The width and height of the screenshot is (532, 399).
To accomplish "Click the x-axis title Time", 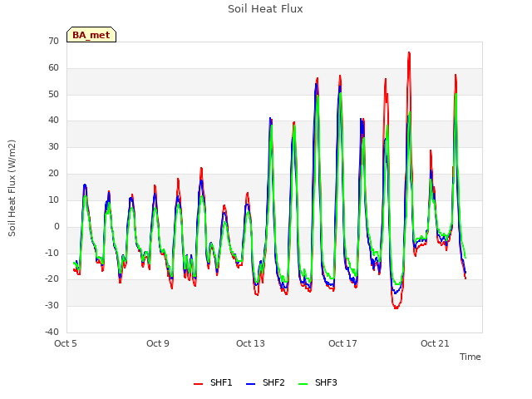I will [x=470, y=357].
